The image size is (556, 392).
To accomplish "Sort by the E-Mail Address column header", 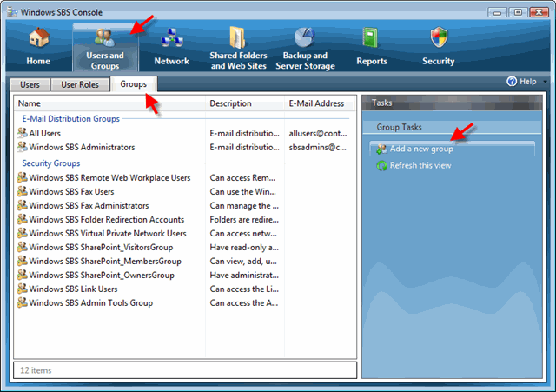I will point(319,103).
